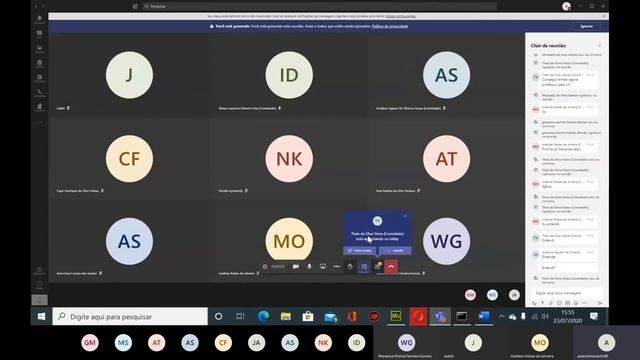Go back using the Teams navigation arrow

click(x=36, y=6)
